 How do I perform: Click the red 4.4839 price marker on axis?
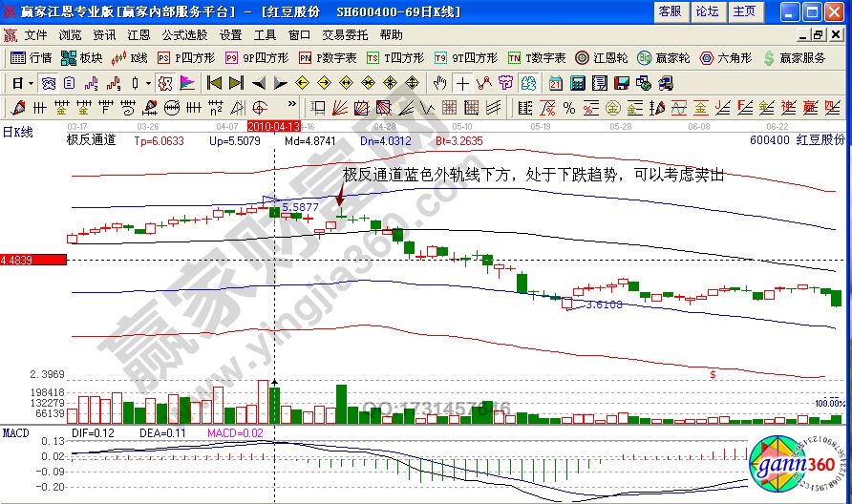pos(33,260)
